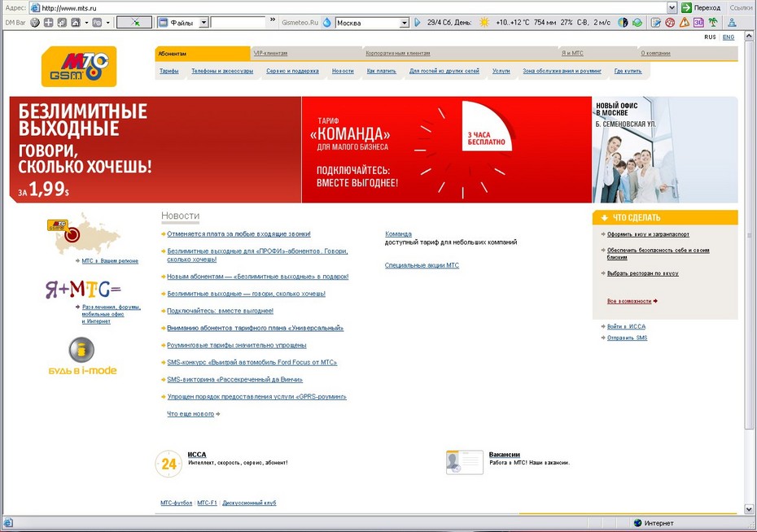Click the blue person figure toolbar icon
This screenshot has height=532, width=757.
733,22
